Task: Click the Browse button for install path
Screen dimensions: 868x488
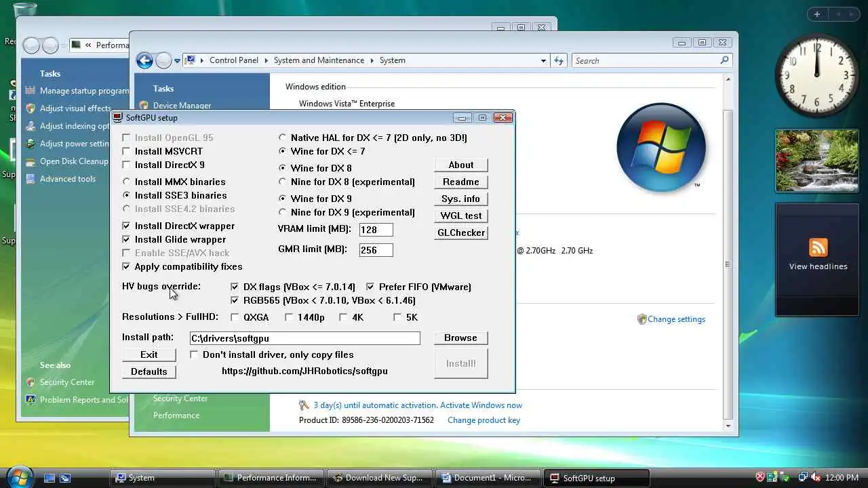Action: pyautogui.click(x=461, y=338)
